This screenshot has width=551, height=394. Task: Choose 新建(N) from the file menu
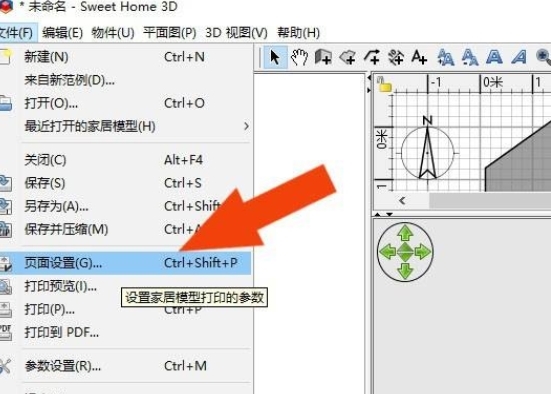pyautogui.click(x=125, y=57)
